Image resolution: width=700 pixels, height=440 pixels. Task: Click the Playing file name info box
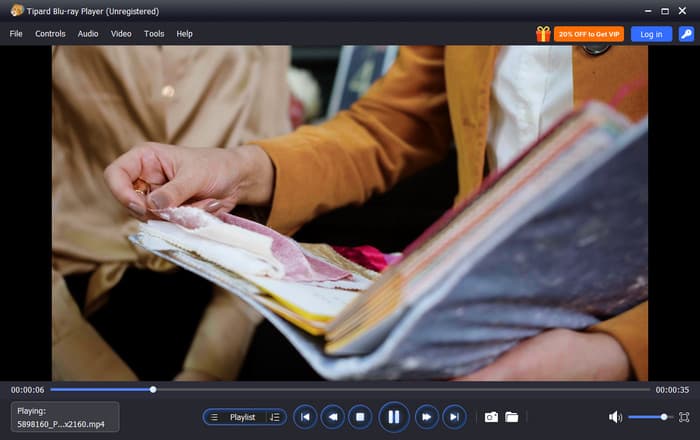point(65,417)
